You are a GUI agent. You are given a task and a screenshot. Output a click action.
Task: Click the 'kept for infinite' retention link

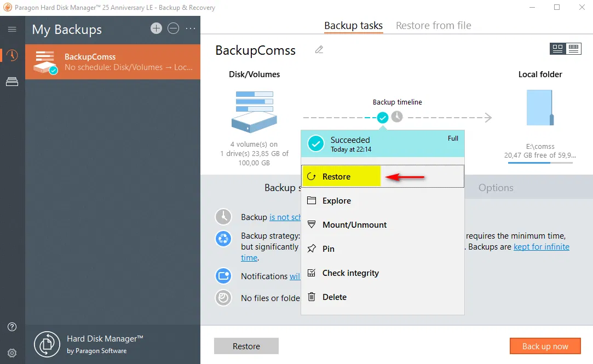click(x=541, y=247)
